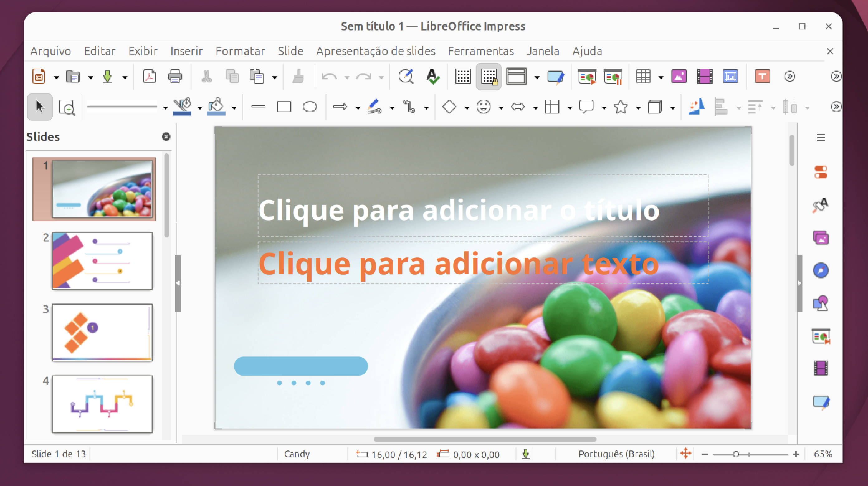Click the sidebar settings hamburger button

(821, 137)
